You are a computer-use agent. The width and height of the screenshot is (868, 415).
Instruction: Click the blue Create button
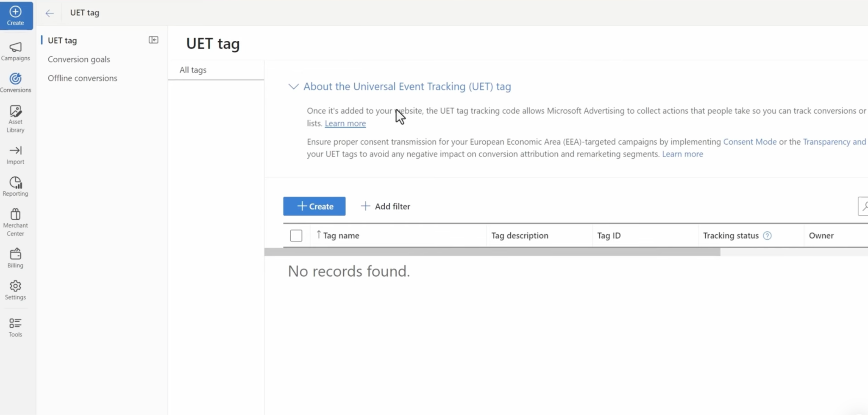click(314, 206)
